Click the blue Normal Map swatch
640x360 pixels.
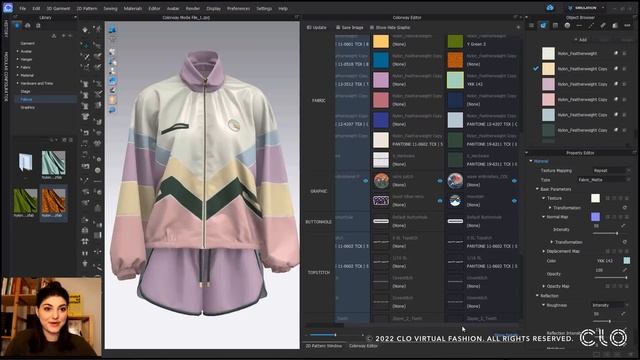click(x=596, y=217)
